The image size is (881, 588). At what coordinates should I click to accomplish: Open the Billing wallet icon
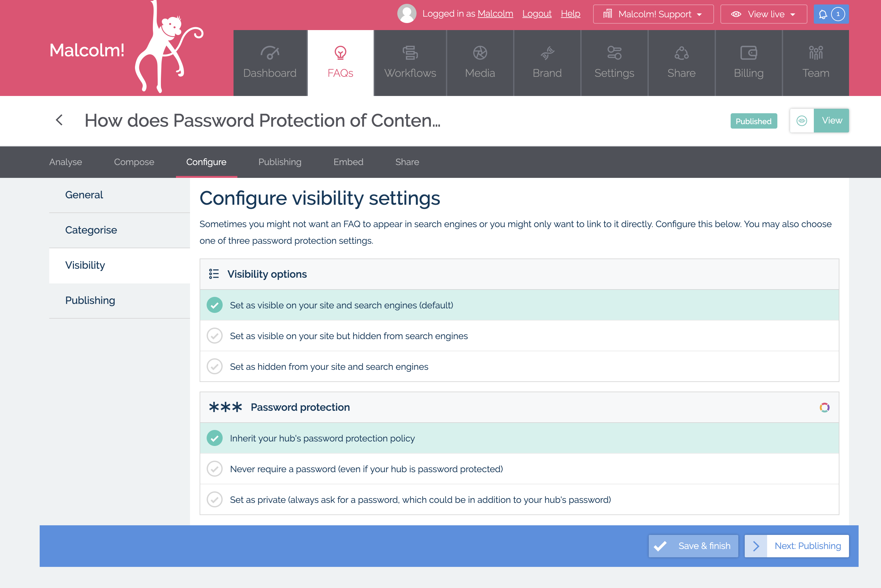point(748,53)
